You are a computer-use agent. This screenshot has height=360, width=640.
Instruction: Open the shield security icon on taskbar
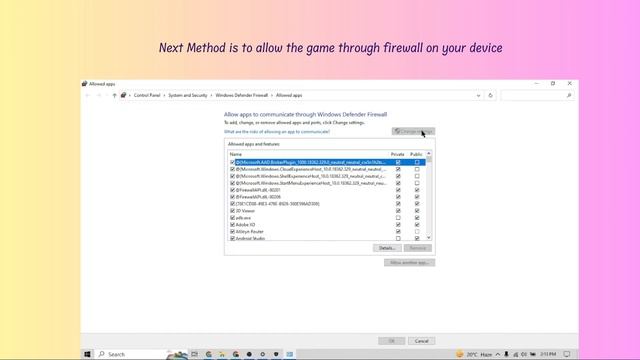[x=276, y=354]
